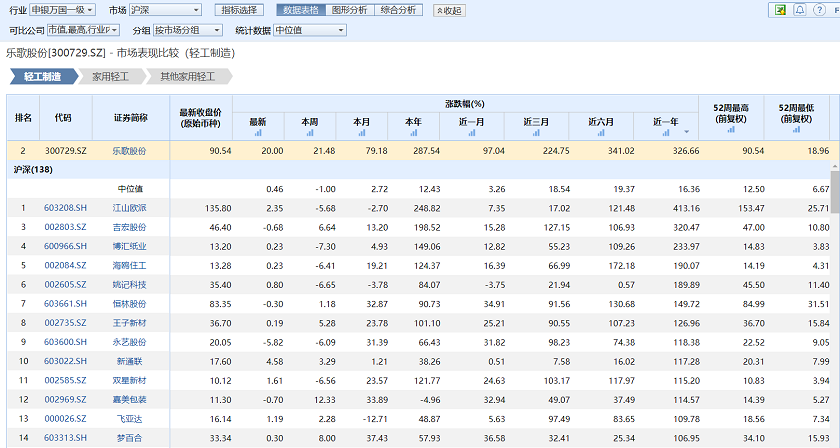Click the 指标选择 button
Screen dimensions: 840x448
click(x=240, y=10)
